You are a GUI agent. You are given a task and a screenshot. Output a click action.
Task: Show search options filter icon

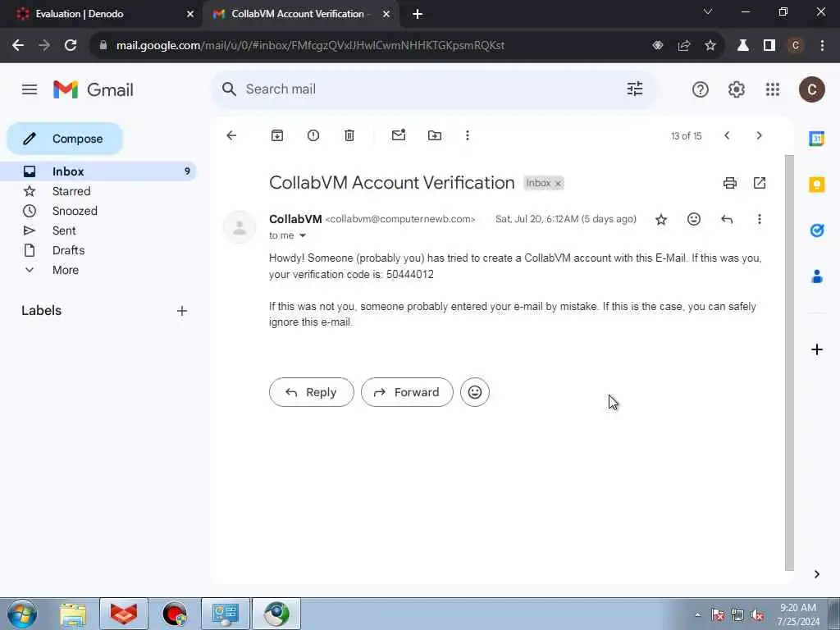click(x=635, y=89)
